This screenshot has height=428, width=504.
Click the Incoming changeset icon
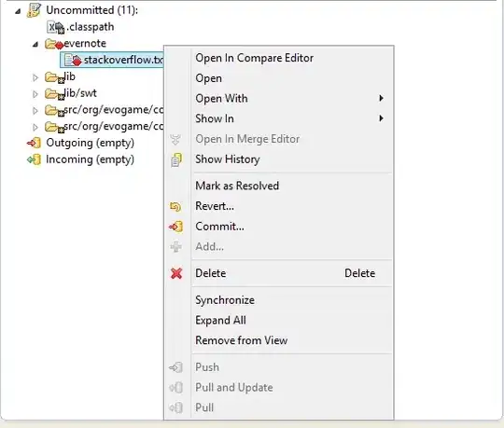pyautogui.click(x=35, y=159)
